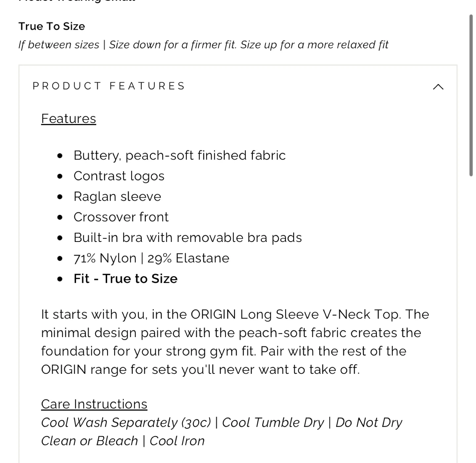476x463 pixels.
Task: Click the True To Size heading
Action: pos(52,26)
